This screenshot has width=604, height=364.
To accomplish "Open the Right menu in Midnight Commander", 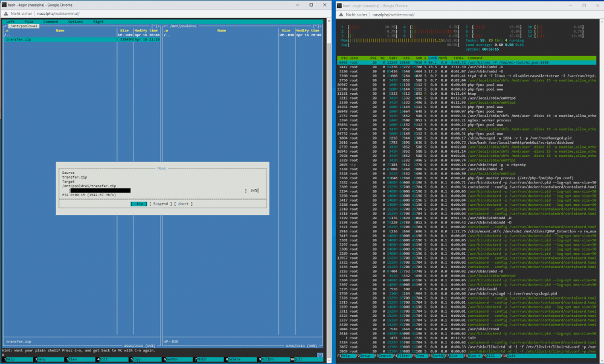I will pos(98,22).
